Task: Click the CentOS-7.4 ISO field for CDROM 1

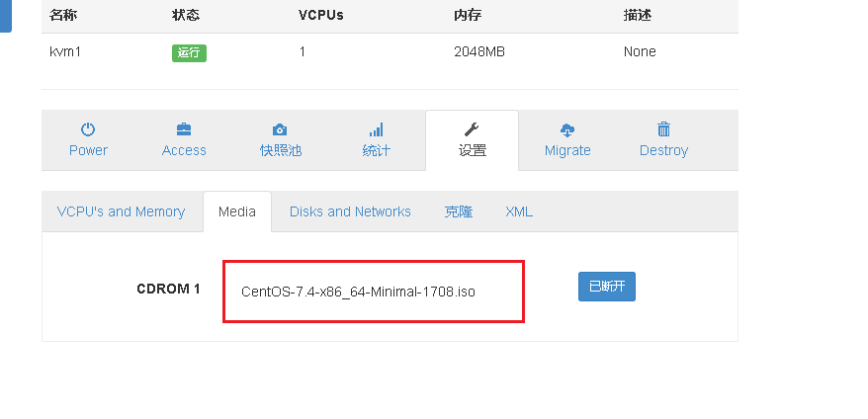Action: pyautogui.click(x=373, y=292)
